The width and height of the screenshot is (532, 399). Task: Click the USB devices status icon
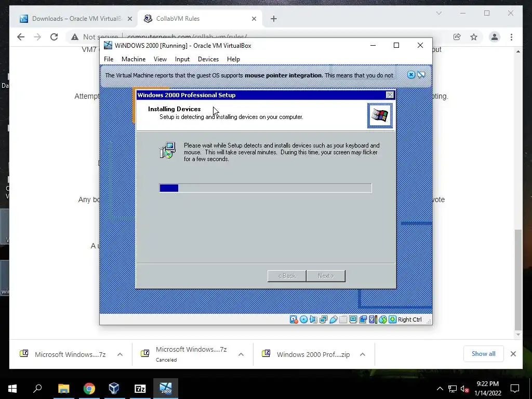(333, 320)
